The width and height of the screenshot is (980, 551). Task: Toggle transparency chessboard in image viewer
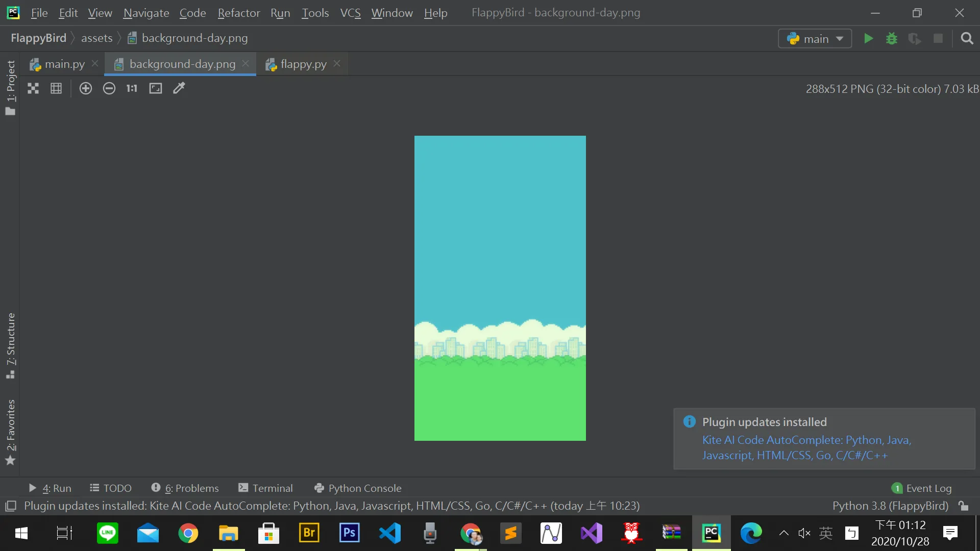tap(33, 88)
